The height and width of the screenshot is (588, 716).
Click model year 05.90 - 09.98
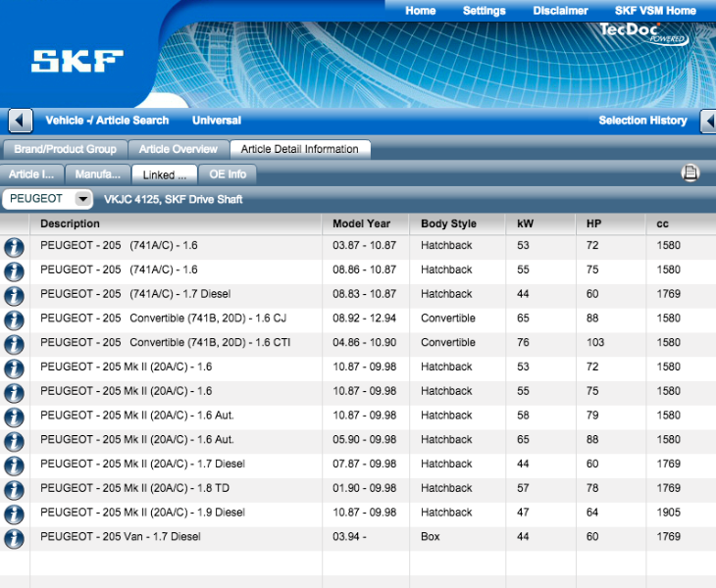[364, 439]
